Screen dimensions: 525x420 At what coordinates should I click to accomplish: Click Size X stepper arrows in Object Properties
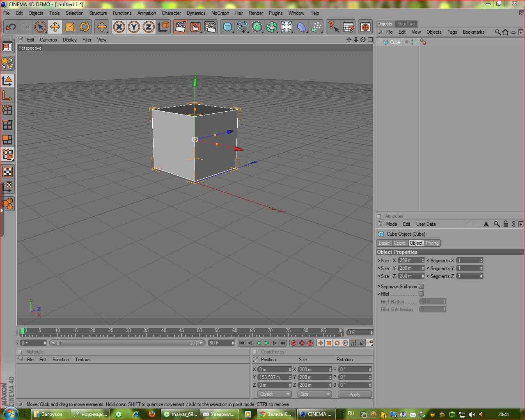point(423,260)
